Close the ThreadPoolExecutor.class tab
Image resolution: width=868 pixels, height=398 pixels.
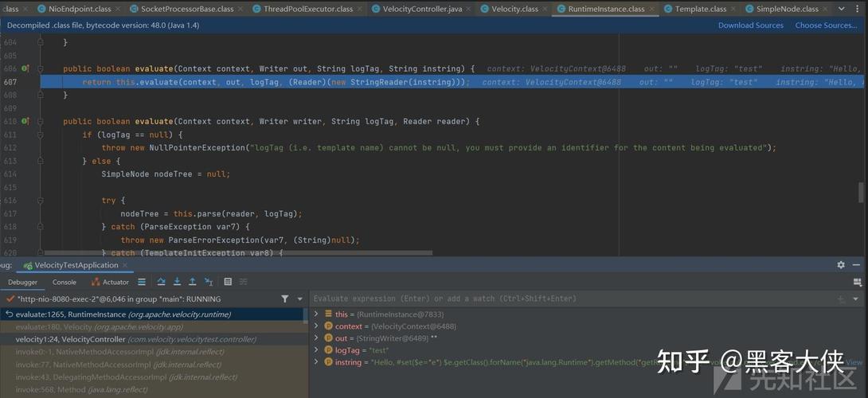pyautogui.click(x=359, y=9)
